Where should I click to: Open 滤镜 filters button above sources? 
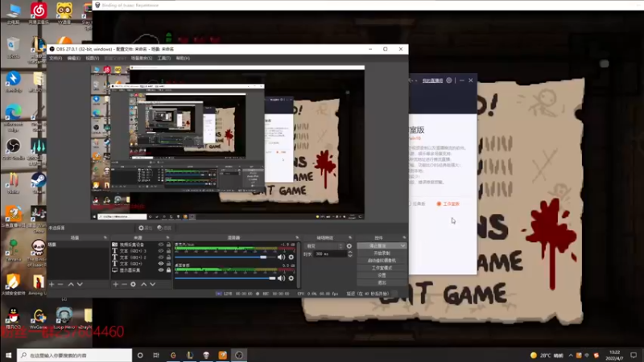(x=164, y=228)
